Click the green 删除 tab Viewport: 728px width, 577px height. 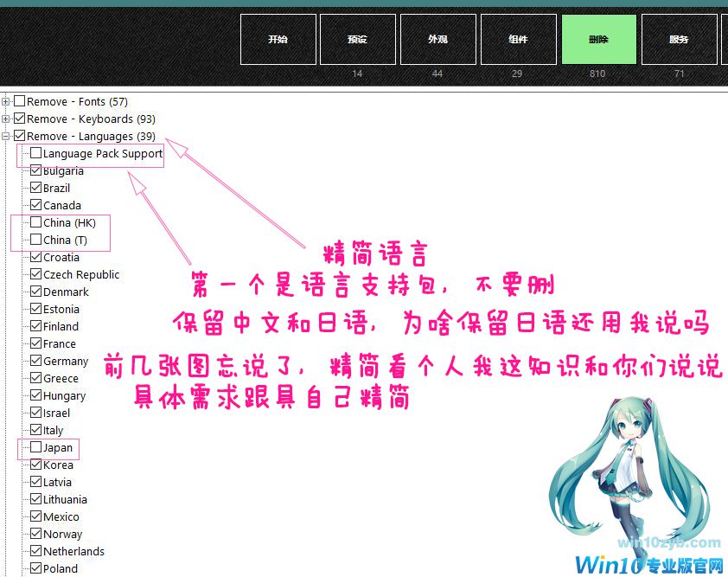click(597, 39)
